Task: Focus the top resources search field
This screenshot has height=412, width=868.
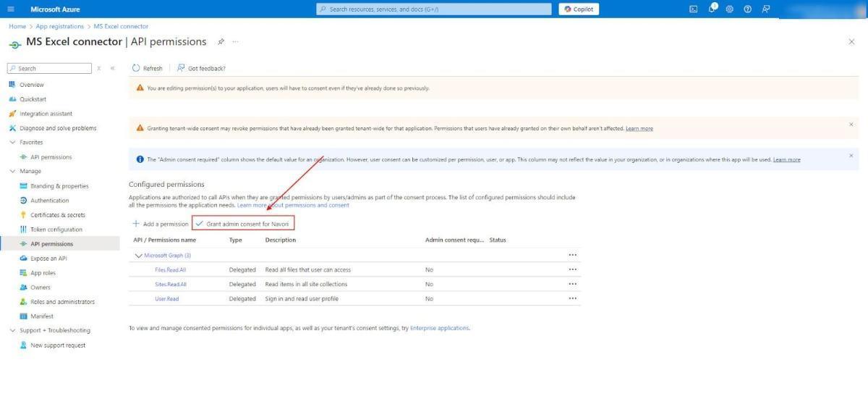Action: click(x=433, y=9)
